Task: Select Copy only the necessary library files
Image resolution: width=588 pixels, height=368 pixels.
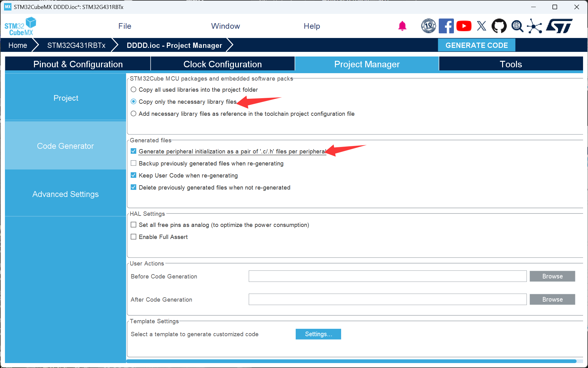Action: (x=133, y=102)
